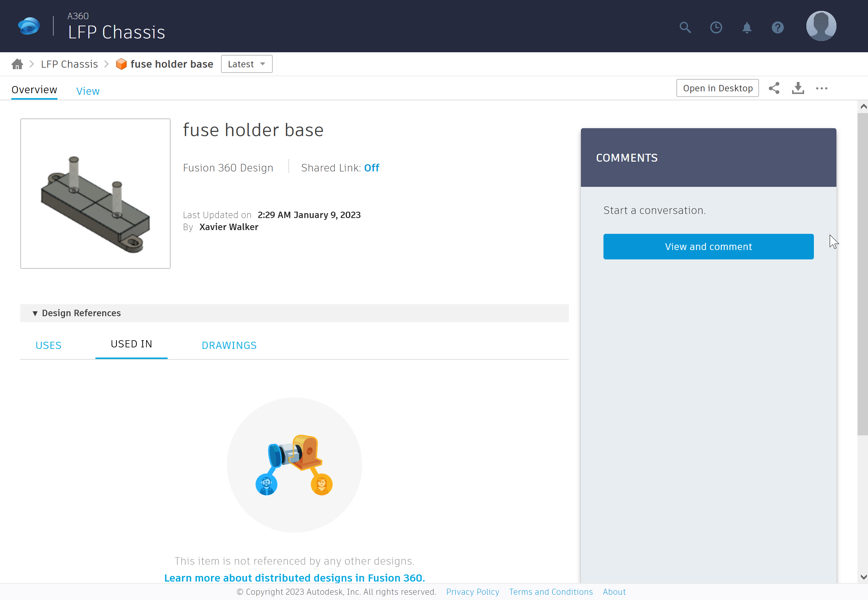This screenshot has height=600, width=868.
Task: Open the user profile avatar
Action: pyautogui.click(x=821, y=26)
